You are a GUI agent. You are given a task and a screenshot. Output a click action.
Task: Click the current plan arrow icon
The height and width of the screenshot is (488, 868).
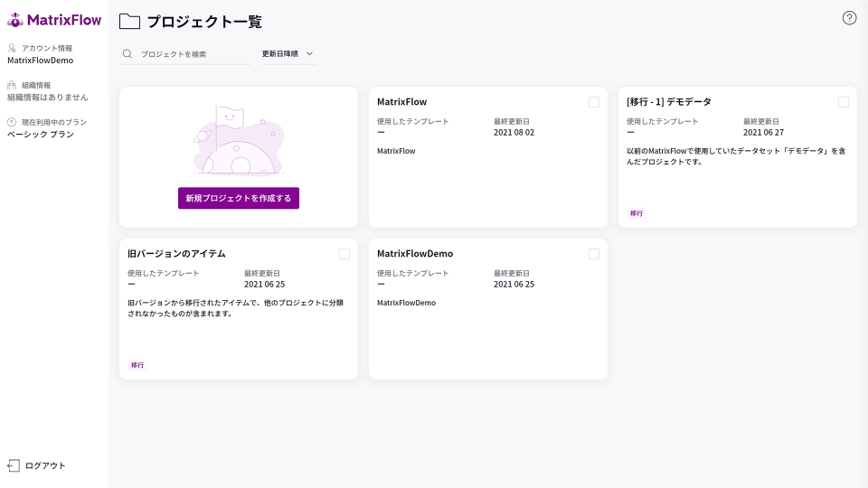click(12, 122)
